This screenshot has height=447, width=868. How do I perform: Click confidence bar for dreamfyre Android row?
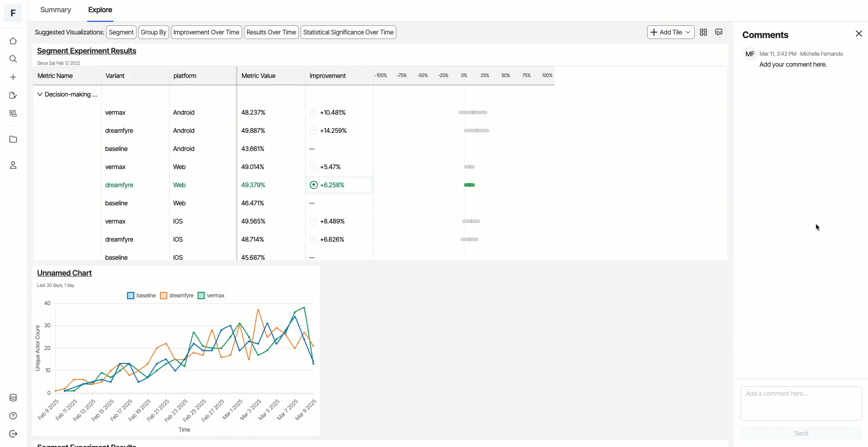pyautogui.click(x=477, y=131)
